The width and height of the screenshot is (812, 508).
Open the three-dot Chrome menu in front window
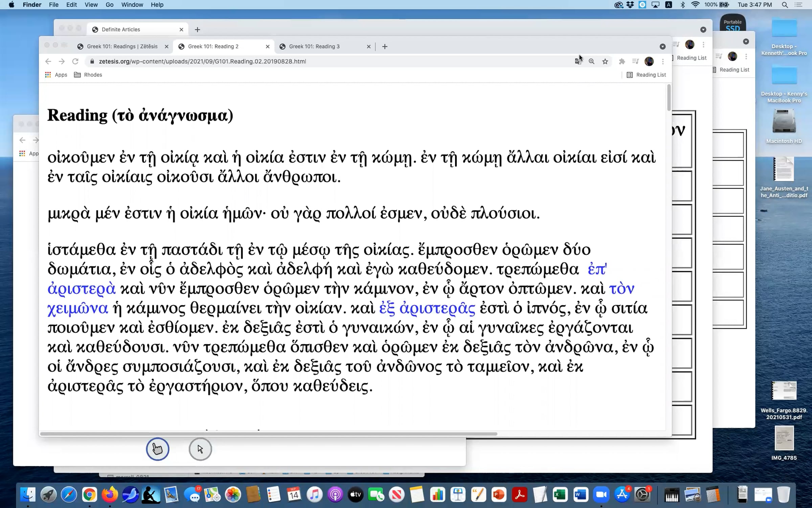(x=663, y=61)
